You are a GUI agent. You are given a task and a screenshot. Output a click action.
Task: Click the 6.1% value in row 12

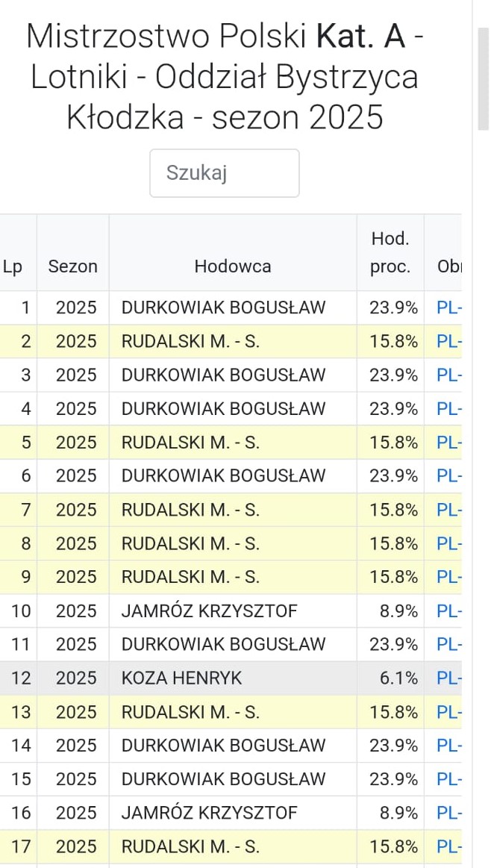click(x=398, y=678)
